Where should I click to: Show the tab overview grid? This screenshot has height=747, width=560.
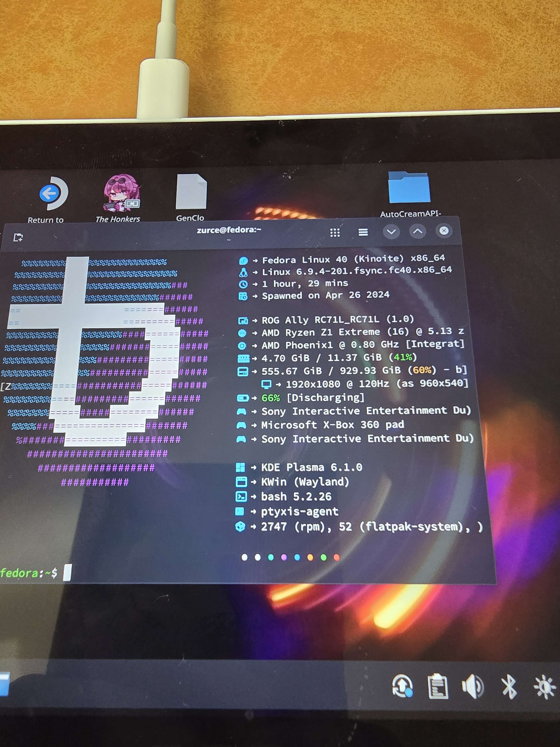tap(335, 232)
